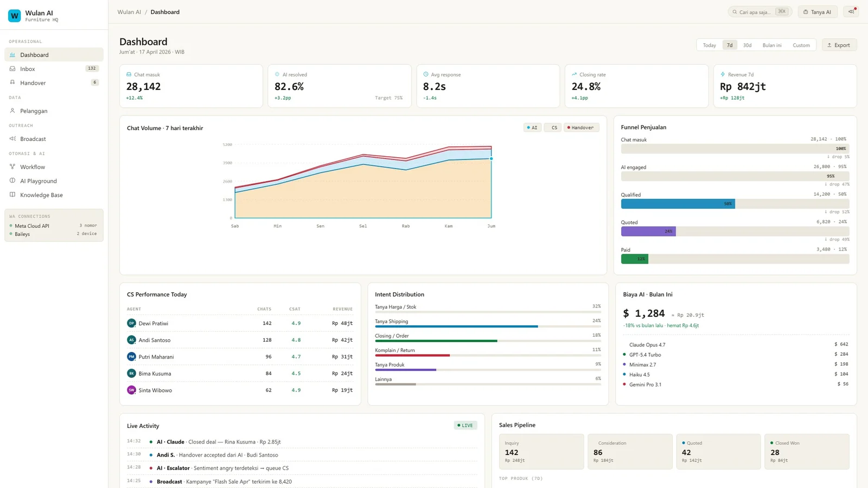
Task: Select the Bulan ini period
Action: 771,45
